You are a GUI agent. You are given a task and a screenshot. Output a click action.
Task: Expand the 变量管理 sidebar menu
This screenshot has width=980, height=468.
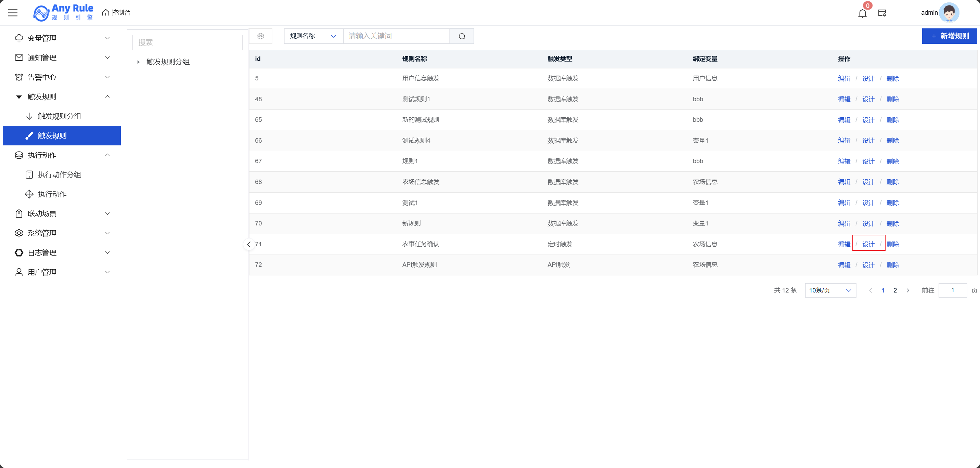[x=62, y=38]
